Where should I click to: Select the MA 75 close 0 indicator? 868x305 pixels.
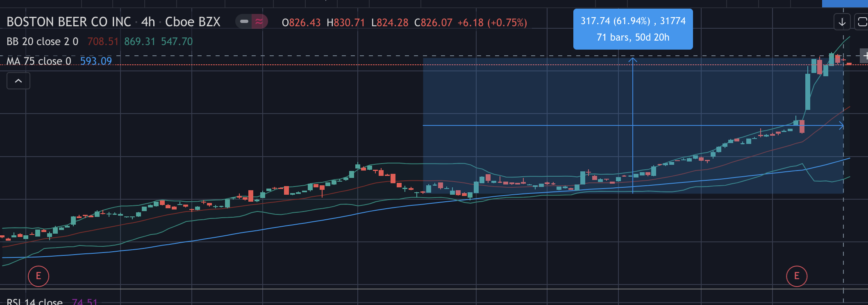pyautogui.click(x=39, y=61)
